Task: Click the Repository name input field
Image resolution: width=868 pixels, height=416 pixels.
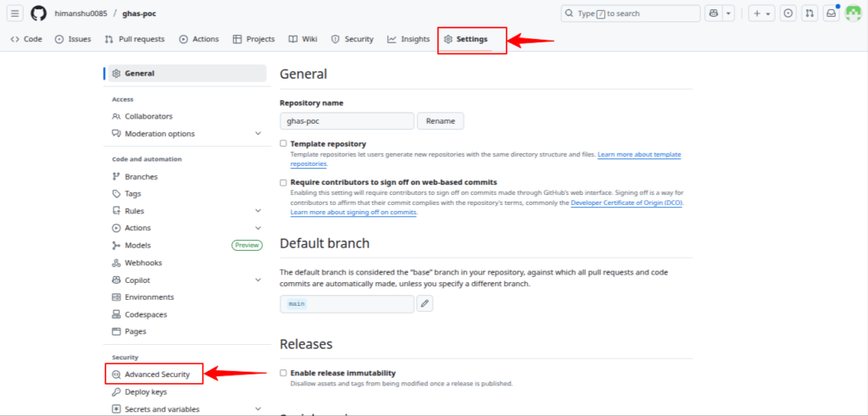Action: 347,121
